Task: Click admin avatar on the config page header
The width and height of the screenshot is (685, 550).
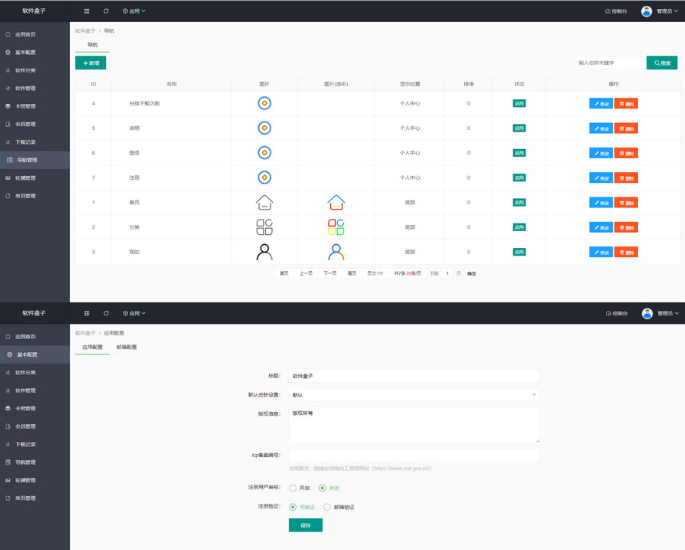Action: 647,313
